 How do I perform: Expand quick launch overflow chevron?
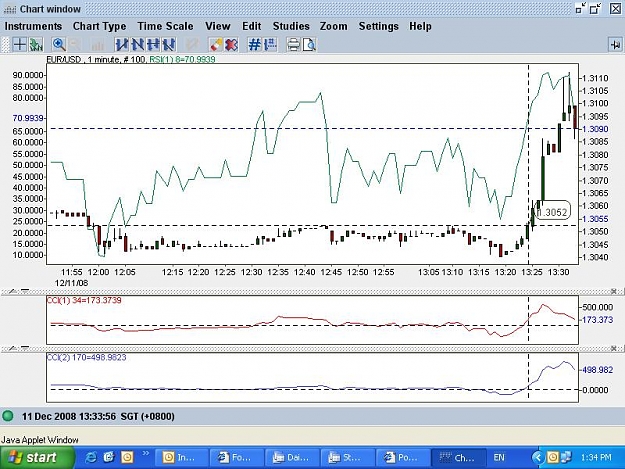[145, 453]
